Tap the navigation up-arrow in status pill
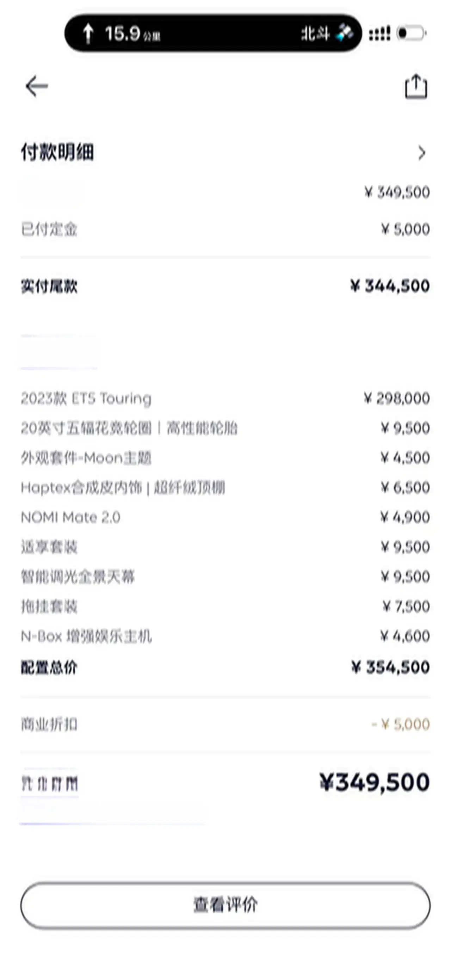This screenshot has height=980, width=451. 88,33
